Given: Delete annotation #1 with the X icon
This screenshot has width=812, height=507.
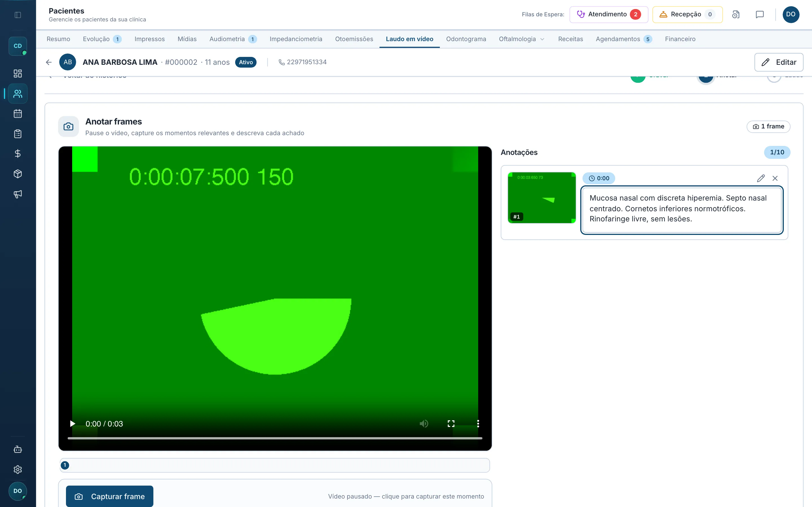Looking at the screenshot, I should 775,178.
